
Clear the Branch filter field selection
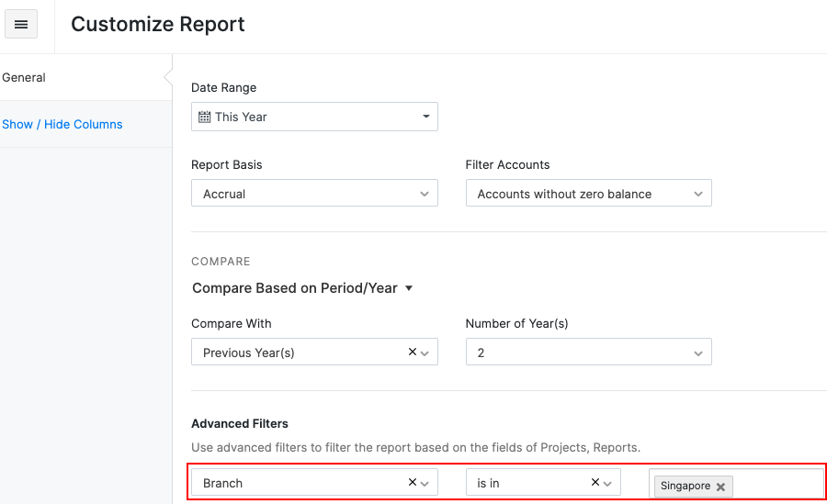(x=412, y=482)
